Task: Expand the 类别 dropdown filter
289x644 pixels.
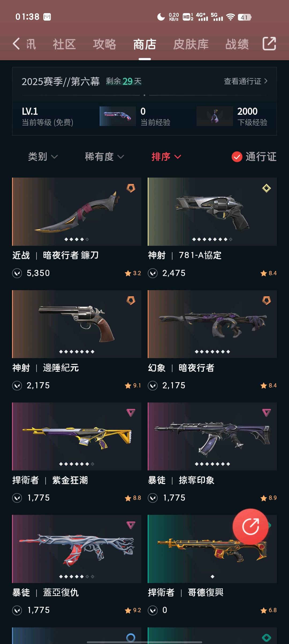Action: coord(43,157)
